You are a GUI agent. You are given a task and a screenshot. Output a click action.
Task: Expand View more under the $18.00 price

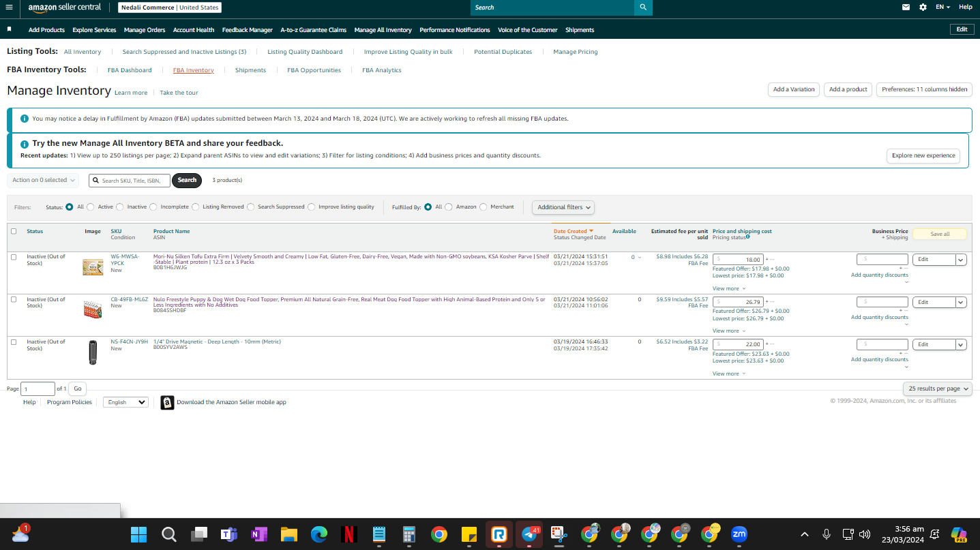click(x=729, y=288)
